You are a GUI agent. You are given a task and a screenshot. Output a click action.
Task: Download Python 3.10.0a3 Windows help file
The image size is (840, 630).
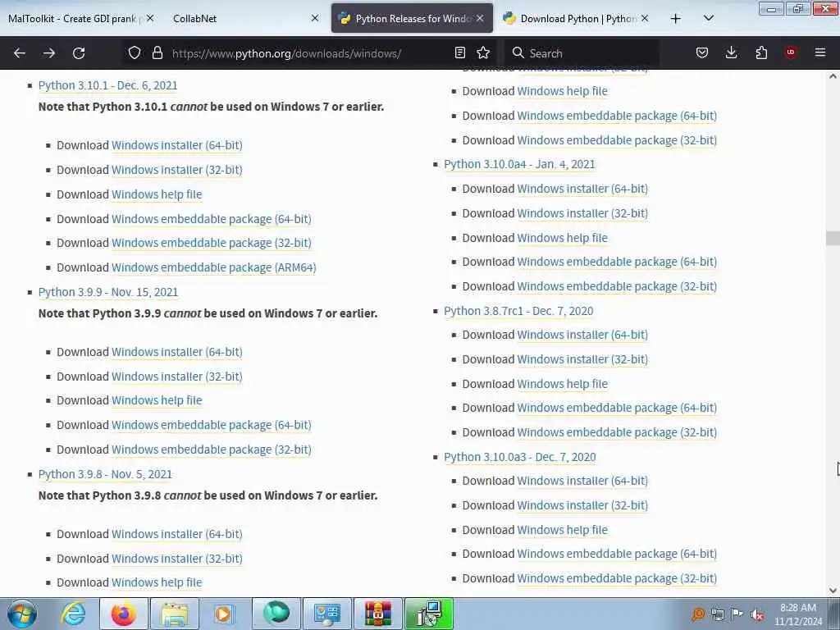[562, 530]
